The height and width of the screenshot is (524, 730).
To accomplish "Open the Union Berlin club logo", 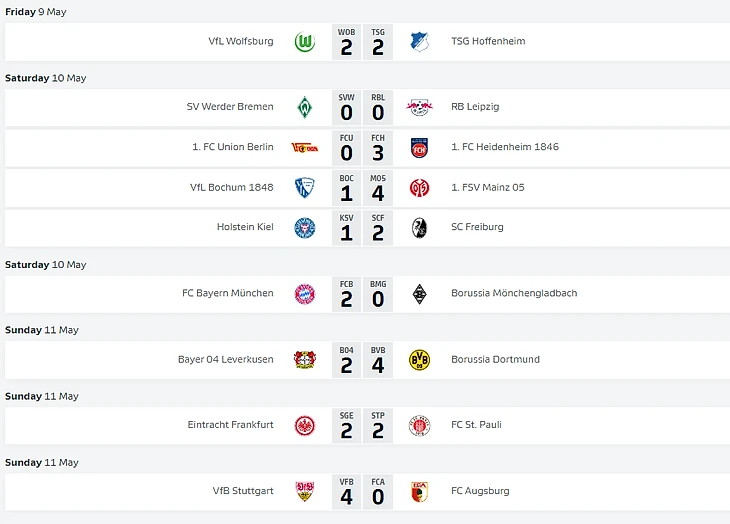I will point(305,147).
